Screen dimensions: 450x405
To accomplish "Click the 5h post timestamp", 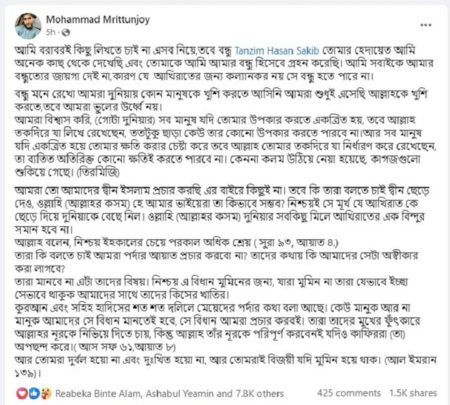I will coord(50,32).
